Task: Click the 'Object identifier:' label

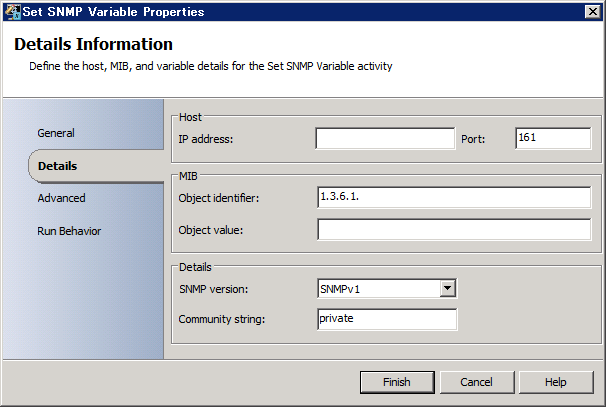Action: click(x=218, y=198)
